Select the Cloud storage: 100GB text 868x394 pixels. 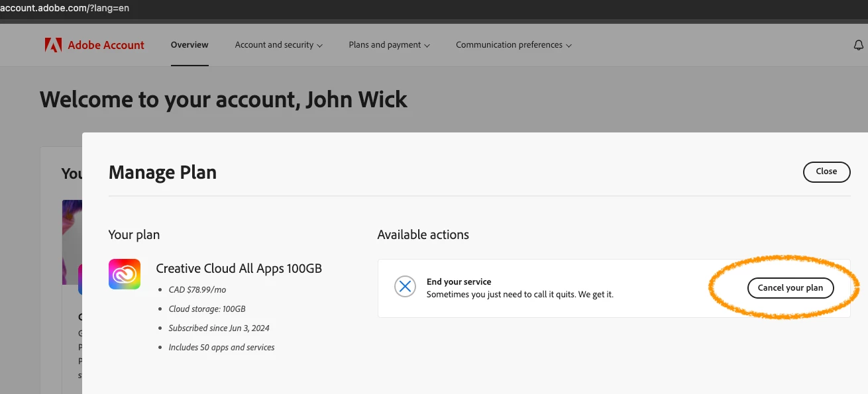[207, 309]
